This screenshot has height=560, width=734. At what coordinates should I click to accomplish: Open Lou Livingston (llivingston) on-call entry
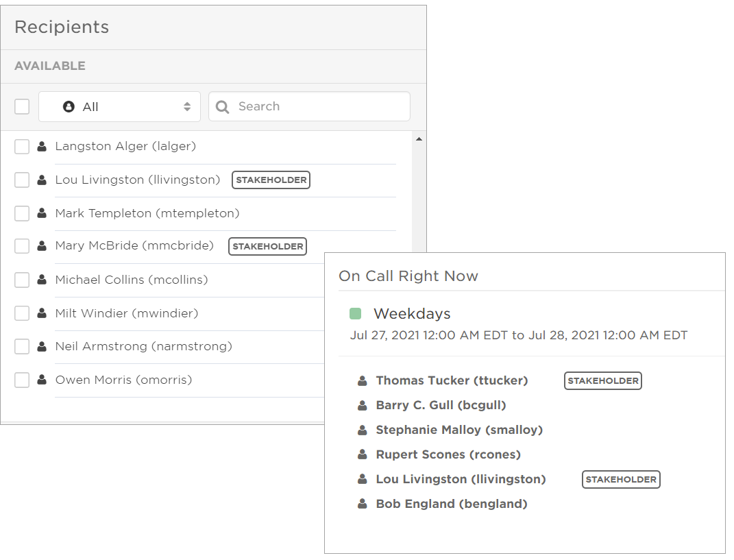461,479
